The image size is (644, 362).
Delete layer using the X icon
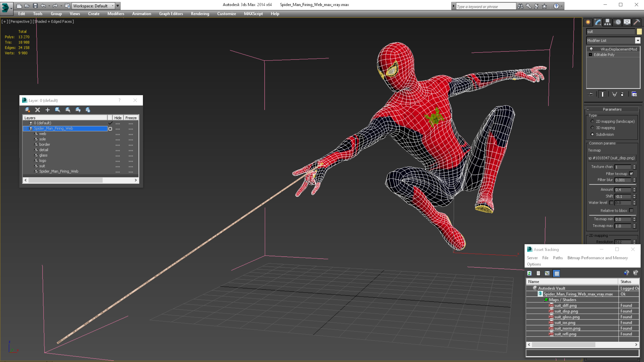(x=38, y=110)
